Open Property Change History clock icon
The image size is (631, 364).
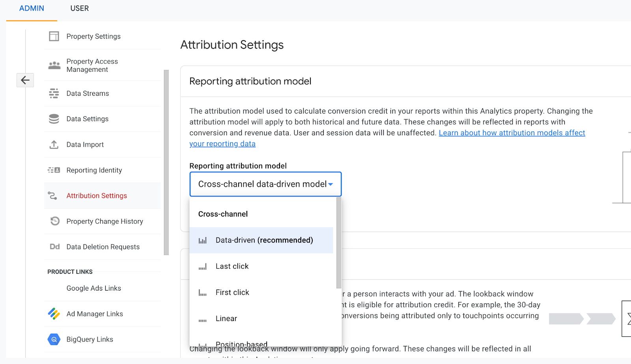[x=54, y=221]
